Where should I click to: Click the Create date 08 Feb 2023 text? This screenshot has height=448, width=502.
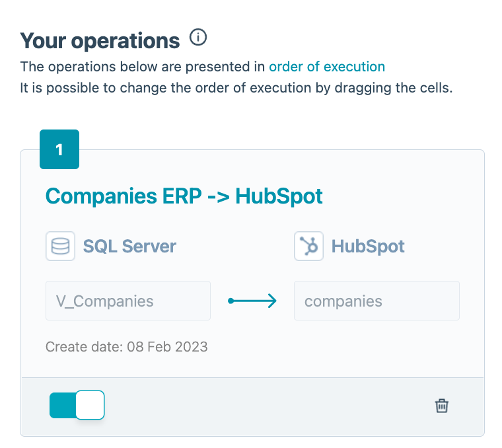point(126,346)
